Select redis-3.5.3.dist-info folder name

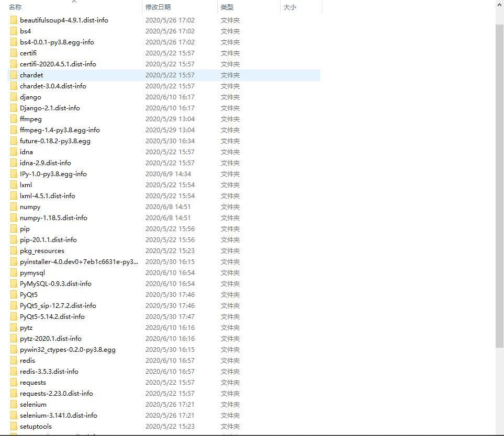49,372
